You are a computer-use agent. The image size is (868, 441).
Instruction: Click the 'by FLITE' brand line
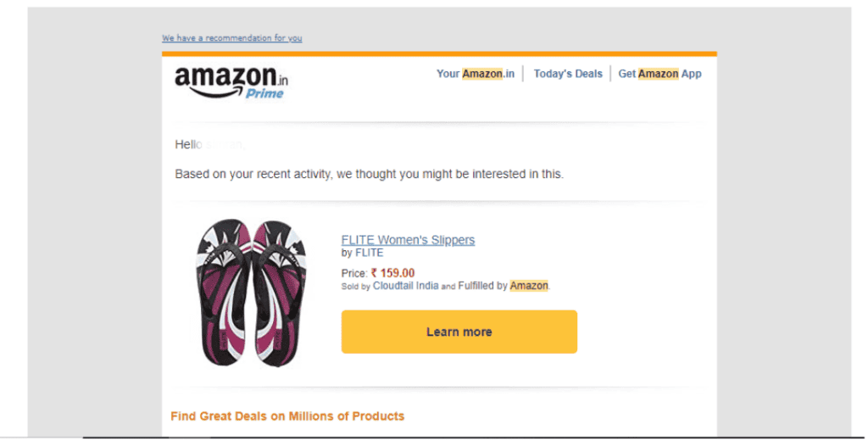pyautogui.click(x=362, y=253)
